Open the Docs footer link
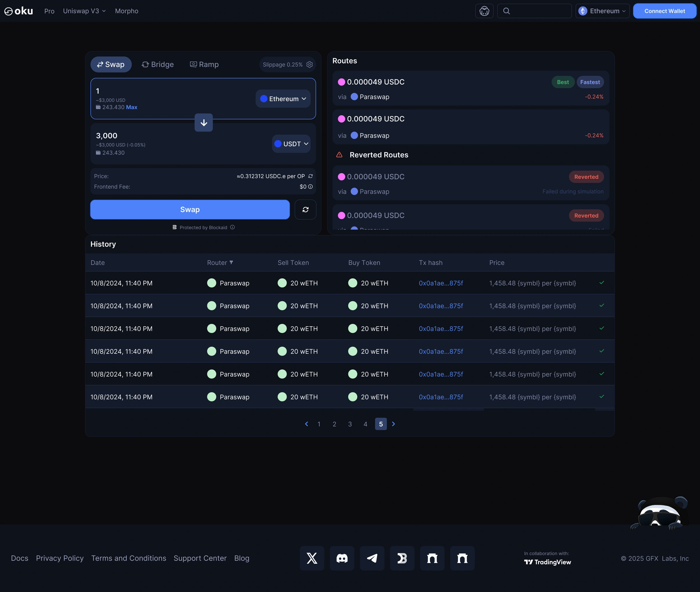The image size is (700, 592). [20, 558]
